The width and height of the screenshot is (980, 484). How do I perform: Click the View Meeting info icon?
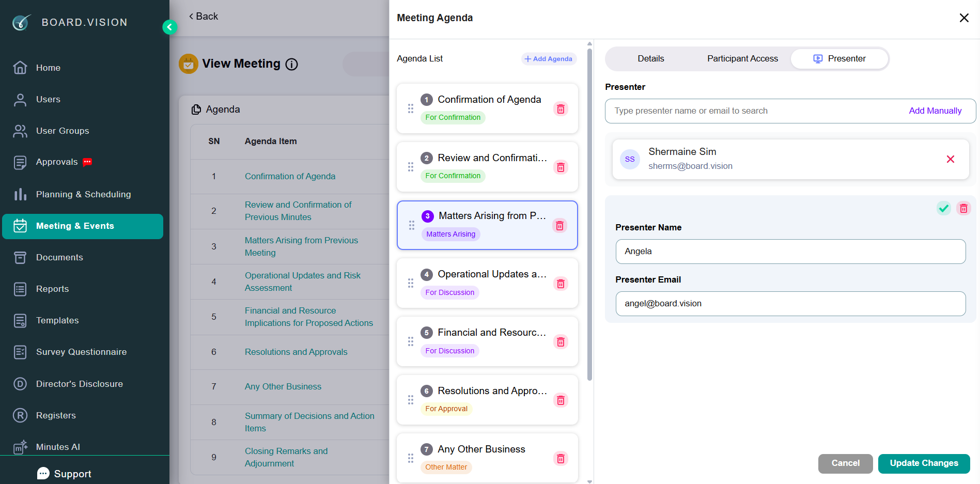pos(292,64)
